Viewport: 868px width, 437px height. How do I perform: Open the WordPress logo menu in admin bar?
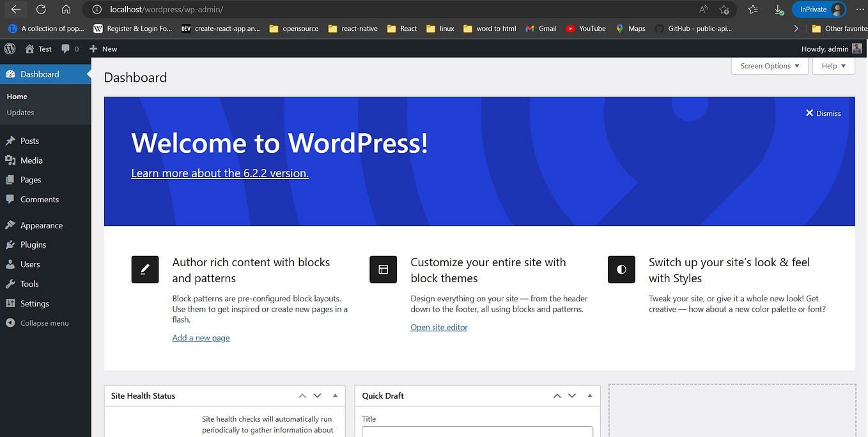tap(10, 49)
